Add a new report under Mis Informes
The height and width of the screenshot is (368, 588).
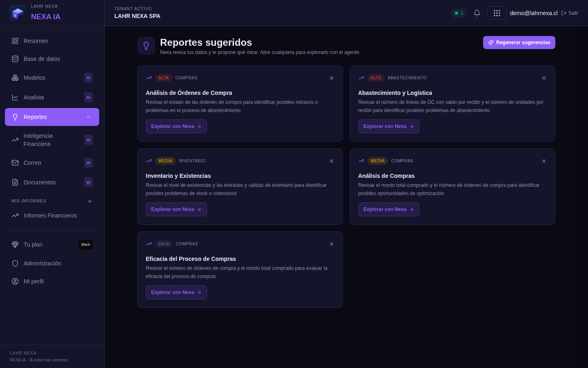point(90,201)
